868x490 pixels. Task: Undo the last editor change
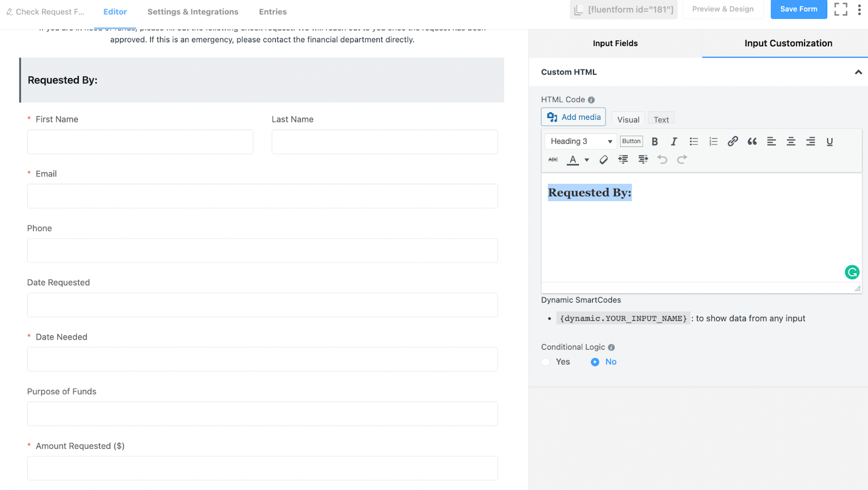[662, 159]
